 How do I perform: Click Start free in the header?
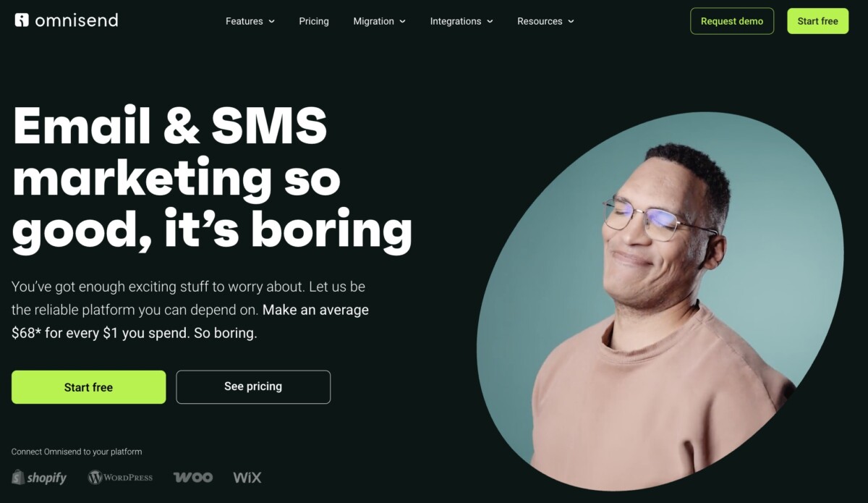pyautogui.click(x=817, y=21)
